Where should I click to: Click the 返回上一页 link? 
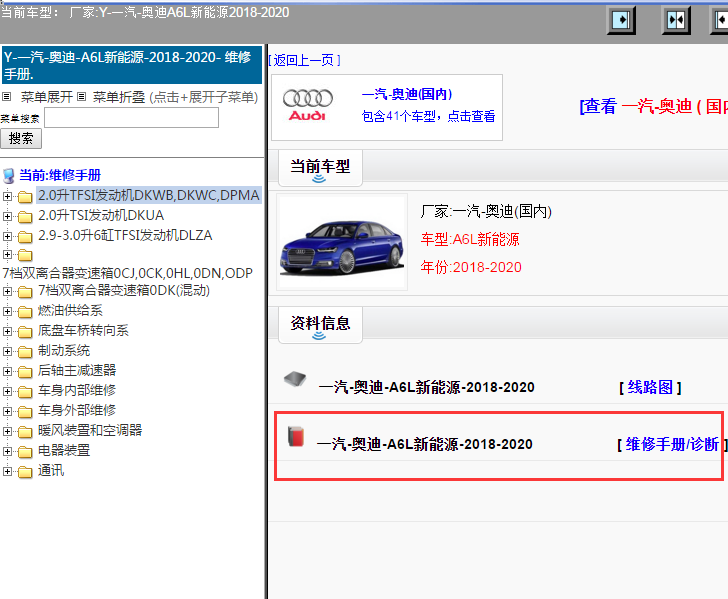(305, 60)
